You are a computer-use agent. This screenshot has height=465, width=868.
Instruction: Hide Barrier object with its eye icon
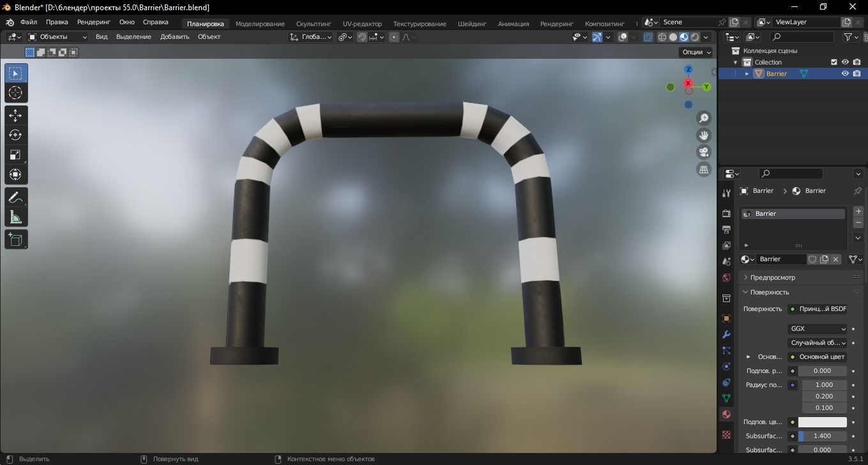pos(845,73)
